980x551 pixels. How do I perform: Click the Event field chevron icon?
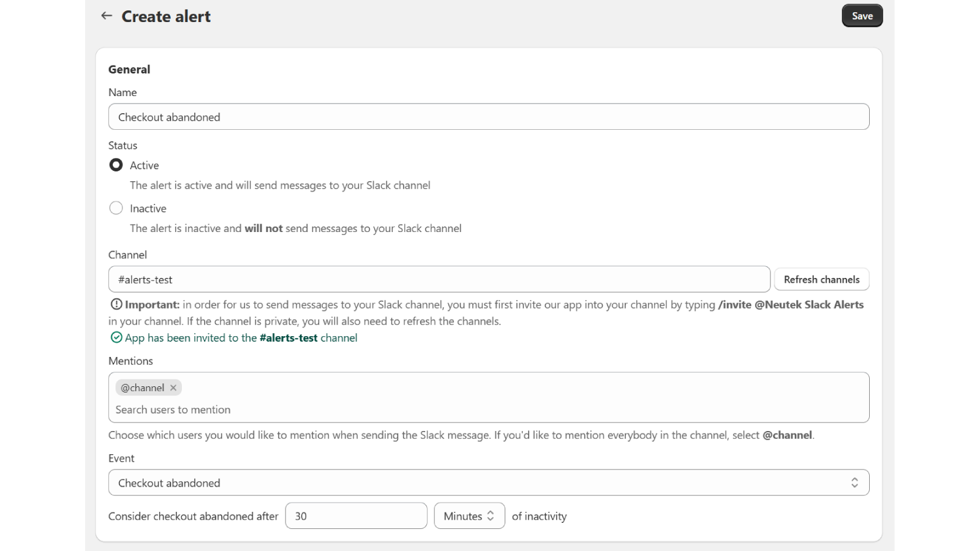coord(856,482)
